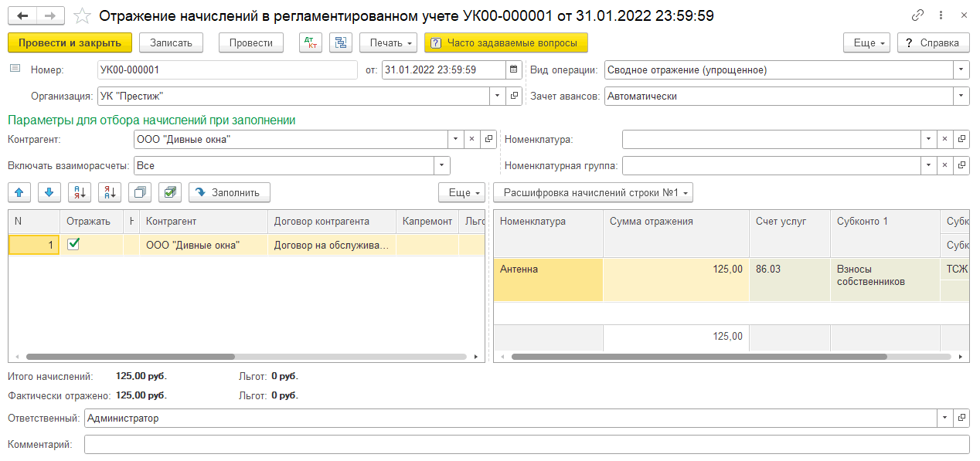Sort table rows ascending
Viewport: 980px width, 461px height.
(80, 192)
